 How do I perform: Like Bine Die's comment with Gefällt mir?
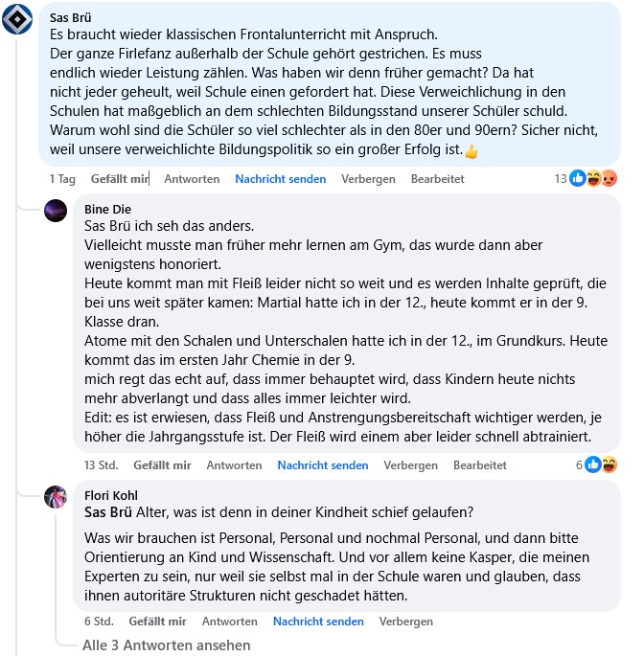[162, 465]
